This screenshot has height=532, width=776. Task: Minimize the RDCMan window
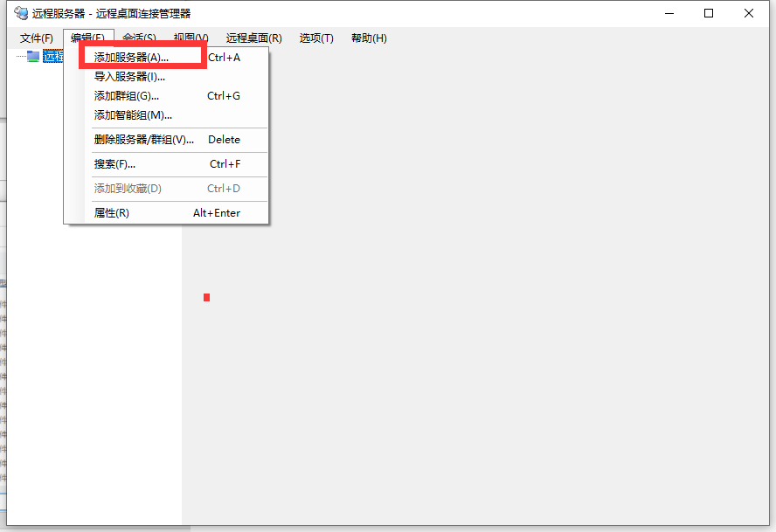click(667, 13)
